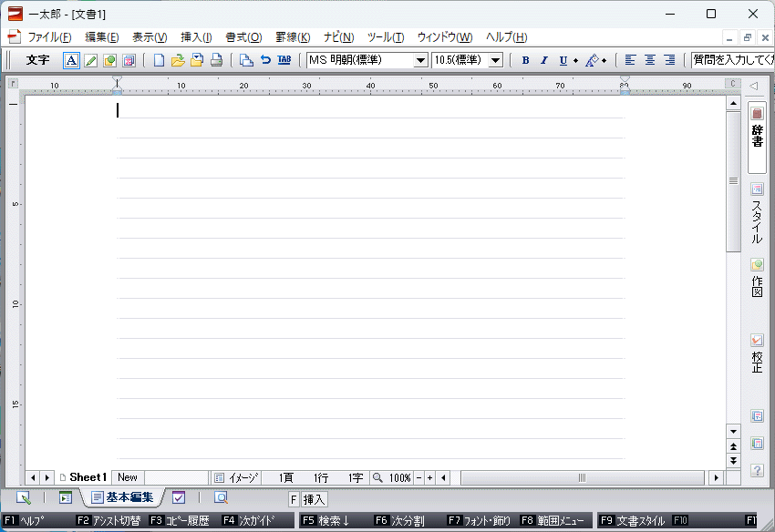
Task: Click F2 アシスト切替 function button
Action: (x=108, y=520)
